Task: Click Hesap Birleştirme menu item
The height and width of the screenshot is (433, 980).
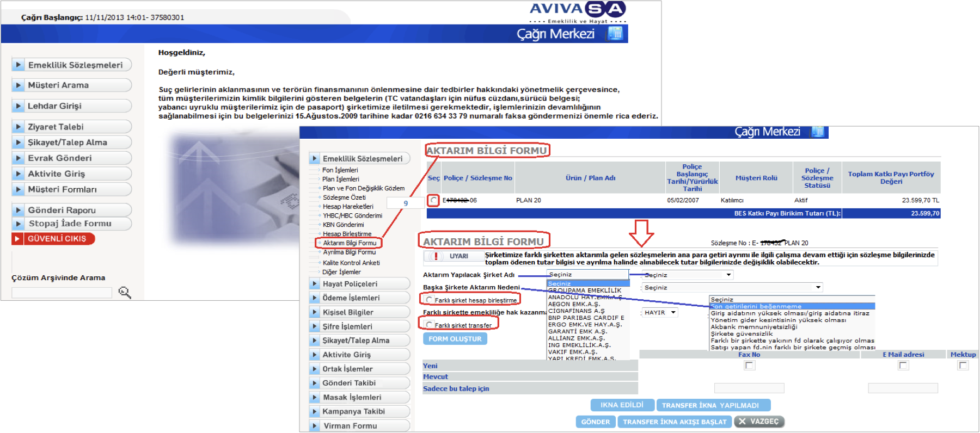Action: [x=347, y=234]
